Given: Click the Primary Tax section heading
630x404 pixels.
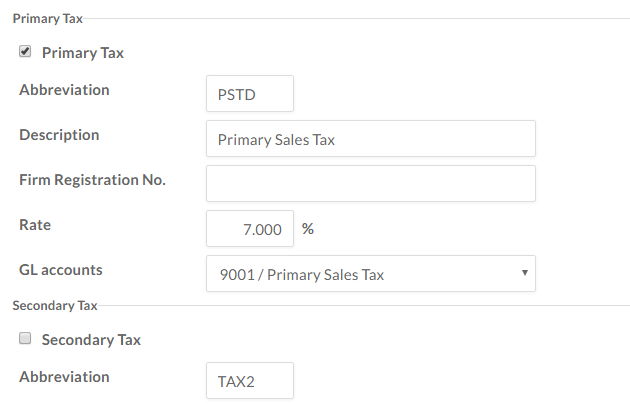Looking at the screenshot, I should pos(47,19).
